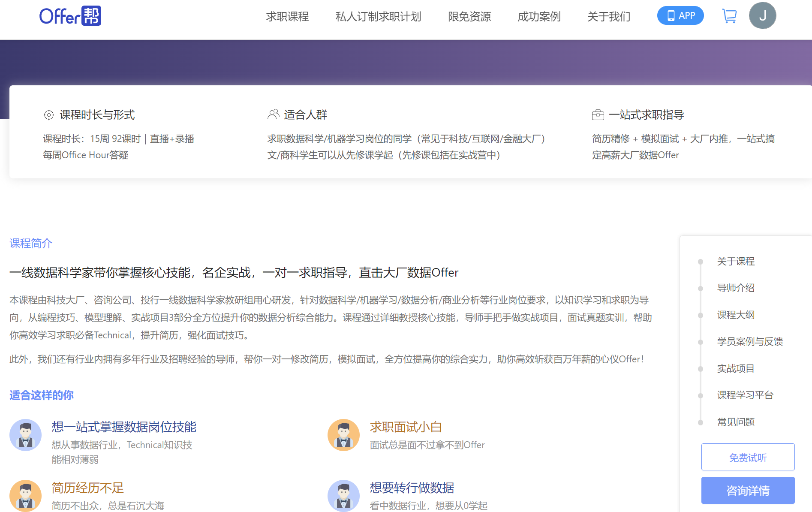Open the shopping cart icon
The height and width of the screenshot is (512, 812).
tap(729, 16)
